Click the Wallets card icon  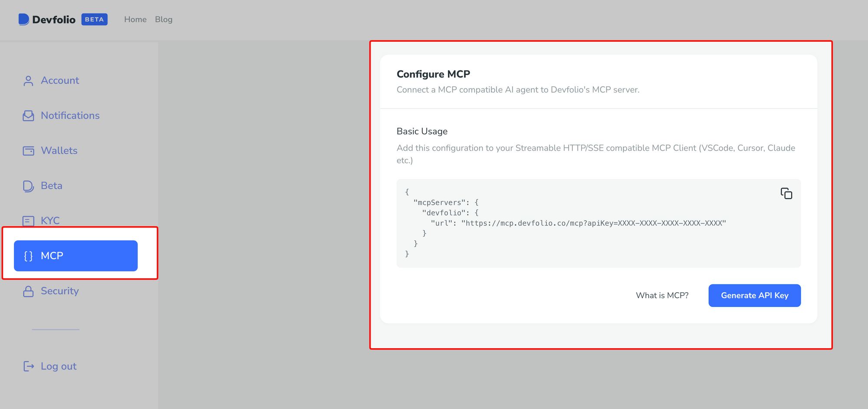pos(28,151)
